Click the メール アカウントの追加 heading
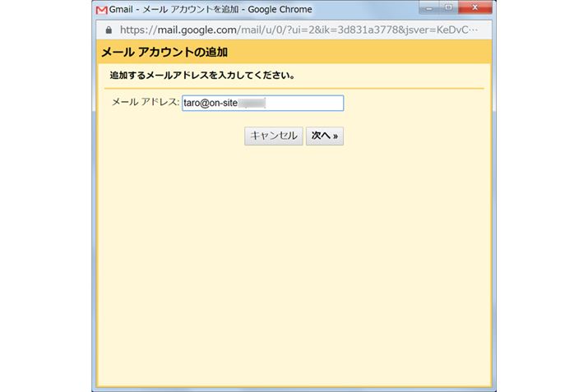The width and height of the screenshot is (588, 392). click(164, 52)
